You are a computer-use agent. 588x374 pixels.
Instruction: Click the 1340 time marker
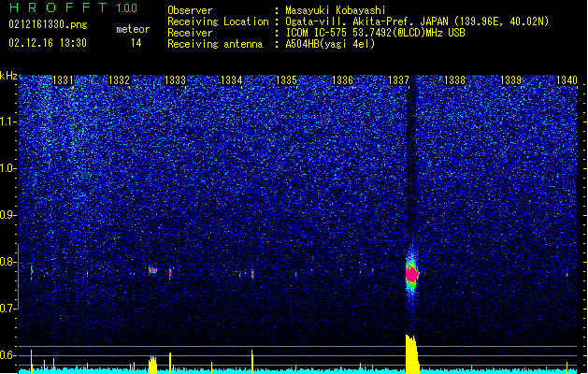(566, 80)
